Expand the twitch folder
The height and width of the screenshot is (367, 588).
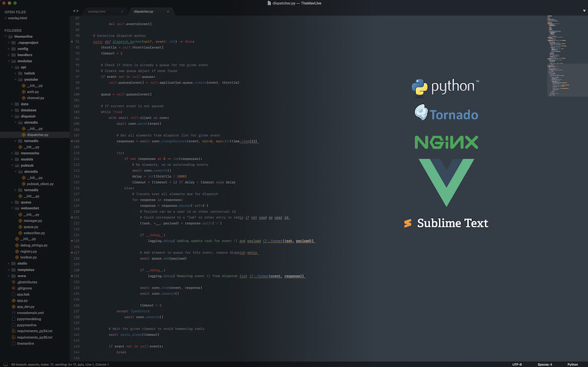pyautogui.click(x=16, y=74)
